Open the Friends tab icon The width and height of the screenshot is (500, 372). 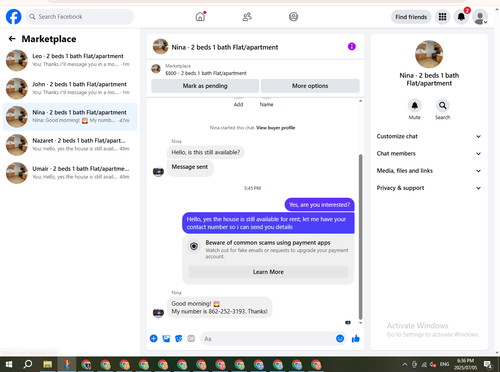tap(247, 17)
